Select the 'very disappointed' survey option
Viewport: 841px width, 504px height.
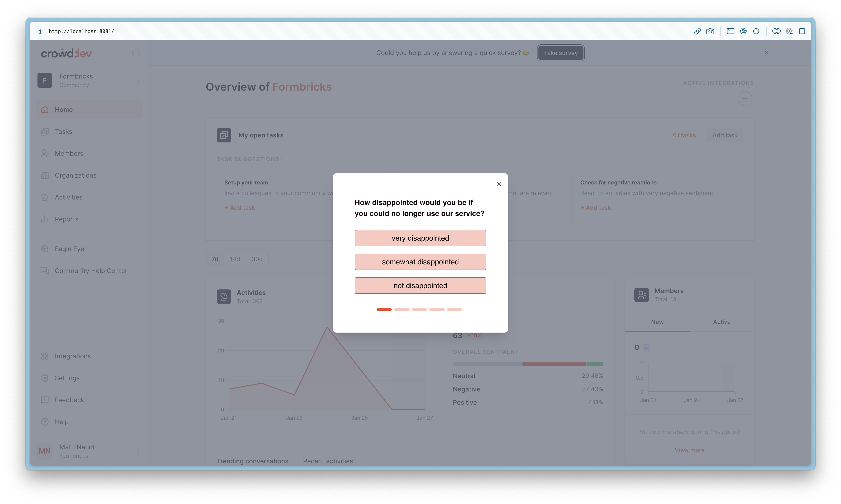(420, 238)
